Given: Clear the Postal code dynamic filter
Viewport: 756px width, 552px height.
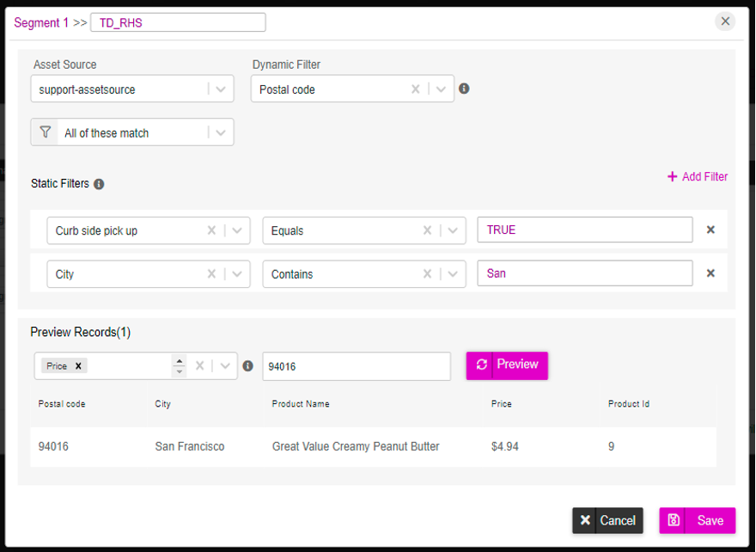Looking at the screenshot, I should 415,89.
